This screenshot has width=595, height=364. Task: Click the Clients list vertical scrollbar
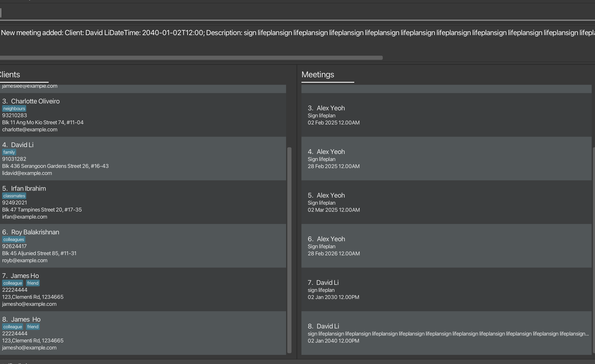point(289,250)
